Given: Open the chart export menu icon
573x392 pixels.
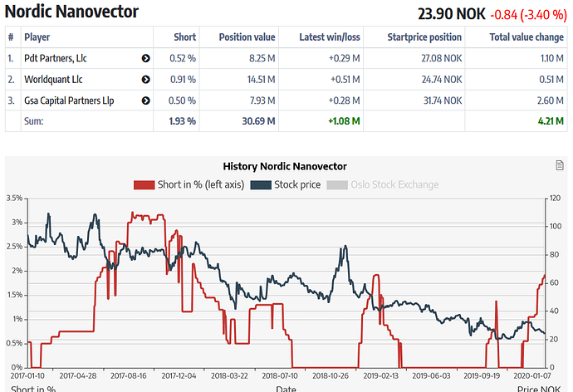Looking at the screenshot, I should click(560, 165).
